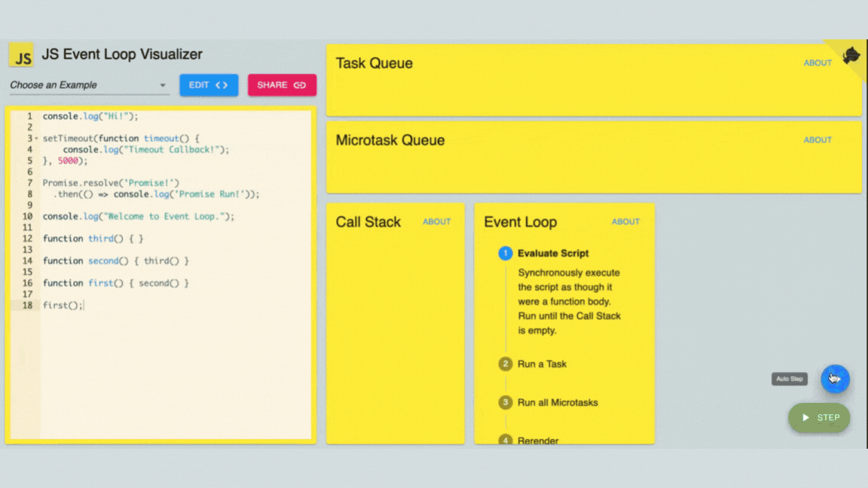The width and height of the screenshot is (868, 488).
Task: Click the 'Event Loop' heading
Action: point(521,222)
